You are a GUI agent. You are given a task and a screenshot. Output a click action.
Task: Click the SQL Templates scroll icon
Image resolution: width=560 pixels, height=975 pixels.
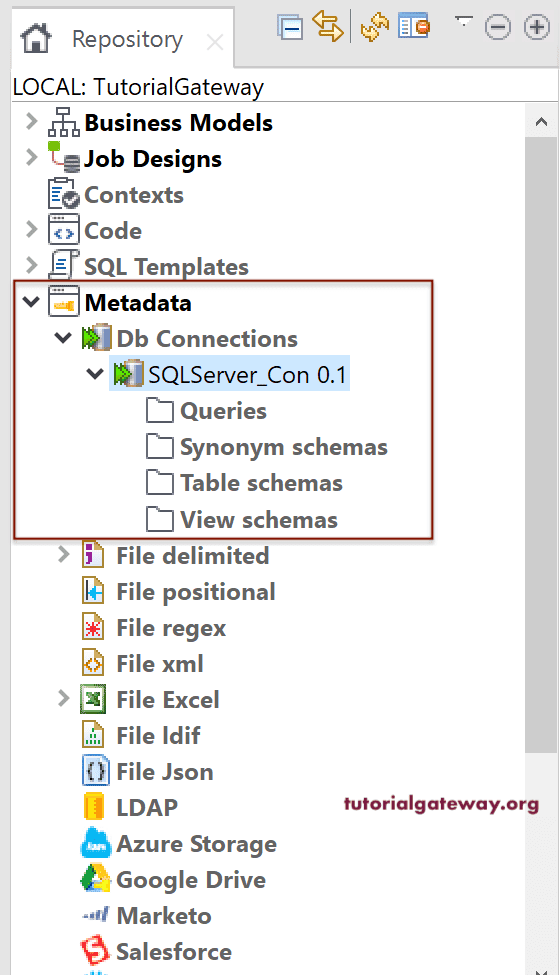pos(64,265)
